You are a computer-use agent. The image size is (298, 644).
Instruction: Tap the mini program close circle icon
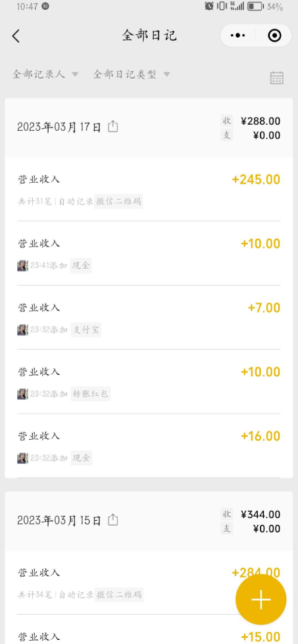click(274, 36)
